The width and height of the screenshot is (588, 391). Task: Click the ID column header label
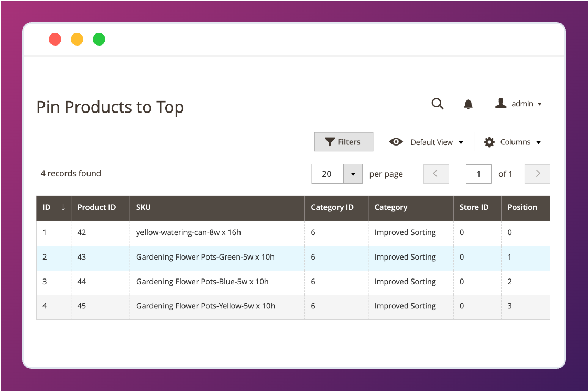(x=47, y=207)
